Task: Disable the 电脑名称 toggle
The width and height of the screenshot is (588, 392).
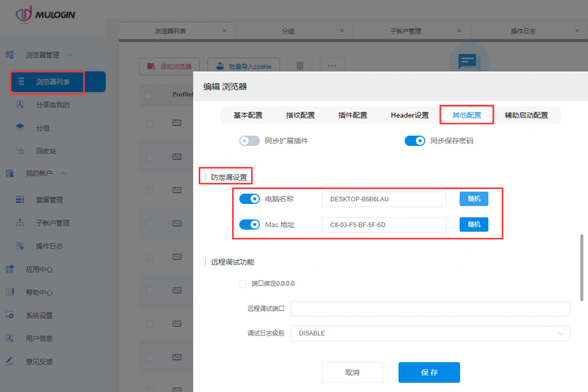Action: (x=249, y=199)
